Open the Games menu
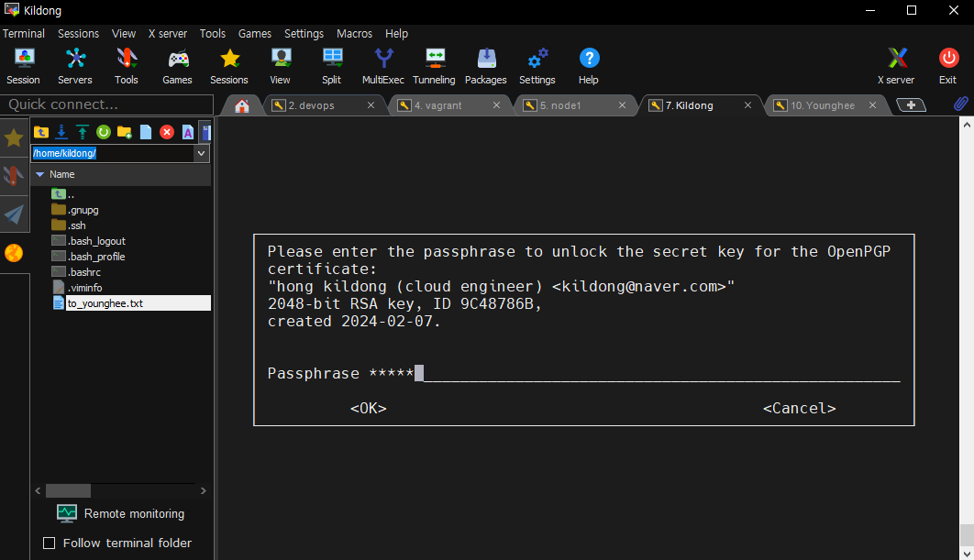 (x=255, y=34)
